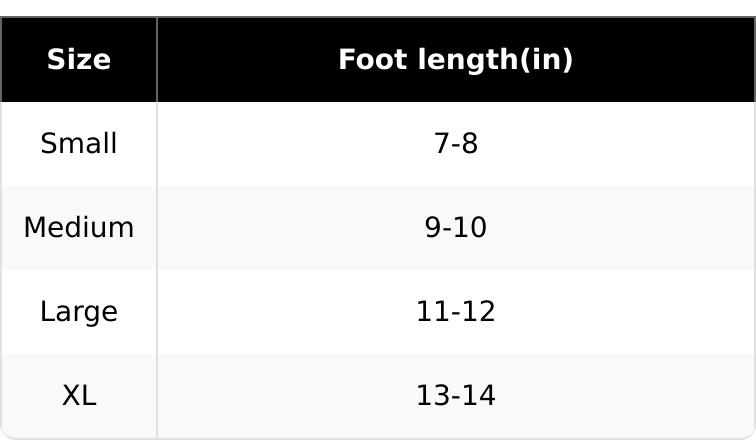Select the Small size cell
Viewport: 756px width, 440px height.
(79, 144)
